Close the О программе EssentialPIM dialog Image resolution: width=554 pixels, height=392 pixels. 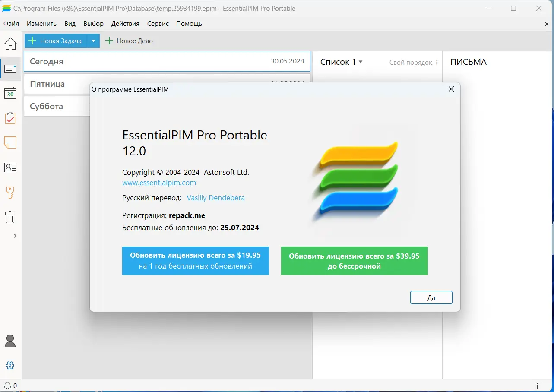451,89
